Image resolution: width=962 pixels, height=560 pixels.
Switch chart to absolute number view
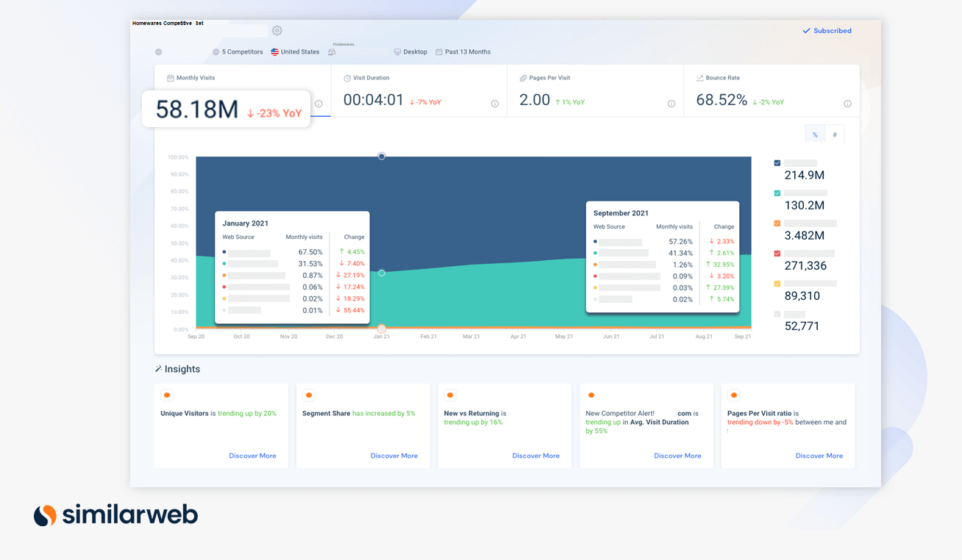(x=835, y=134)
